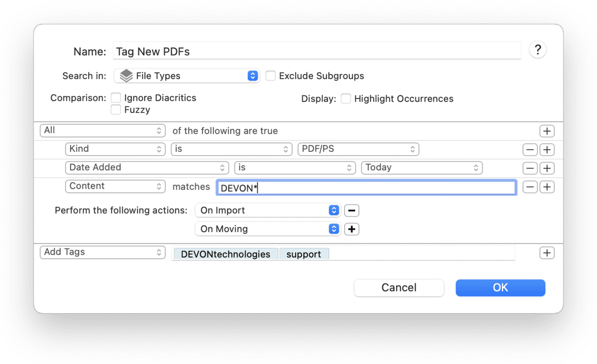Enable the Fuzzy comparison checkbox

click(x=116, y=110)
